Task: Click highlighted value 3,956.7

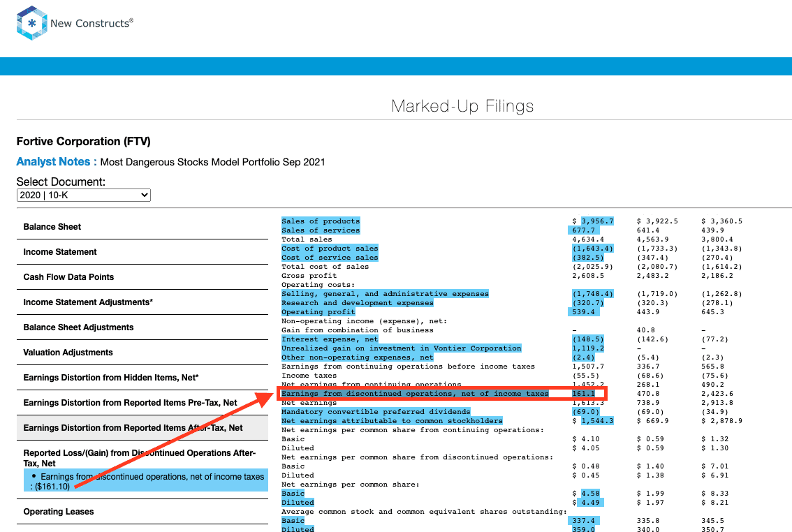Action: click(x=598, y=221)
